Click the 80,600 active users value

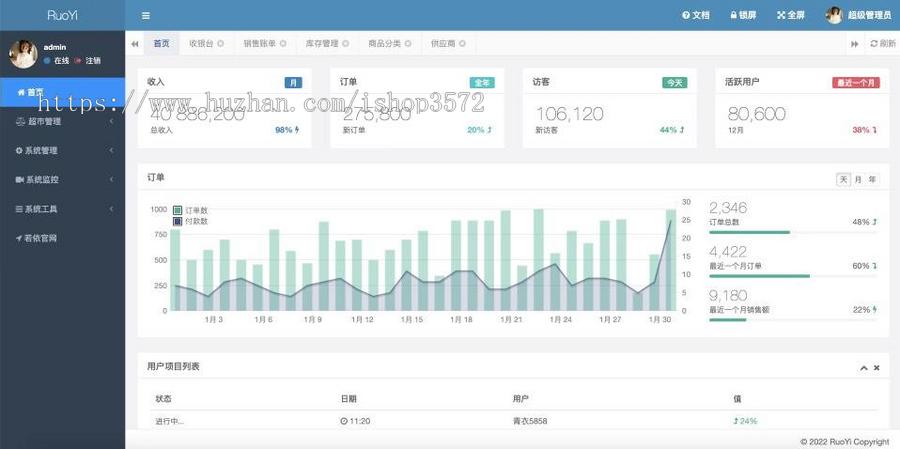pyautogui.click(x=756, y=114)
